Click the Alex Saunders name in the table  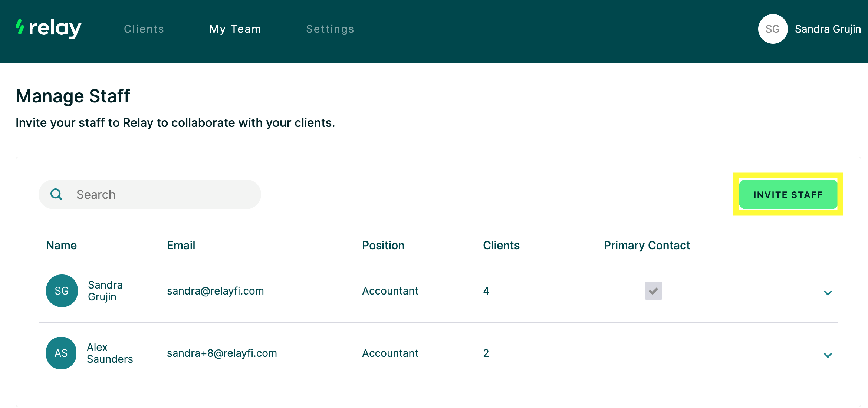click(x=110, y=353)
